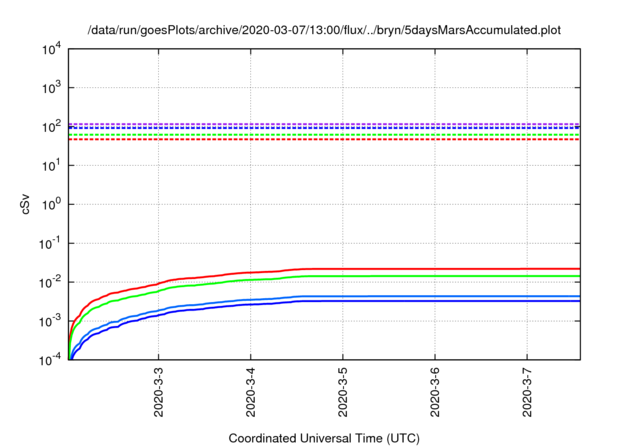The height and width of the screenshot is (448, 640).
Task: Click the 2020-3-7 date tick label
Action: tap(527, 392)
